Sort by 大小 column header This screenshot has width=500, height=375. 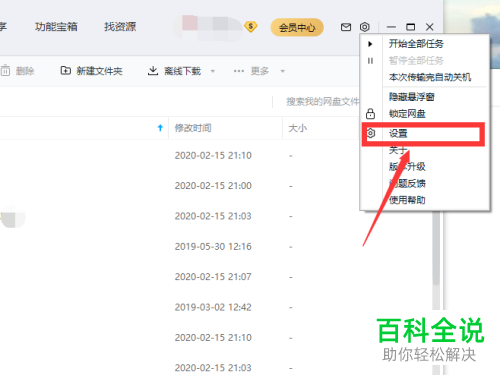pos(298,128)
